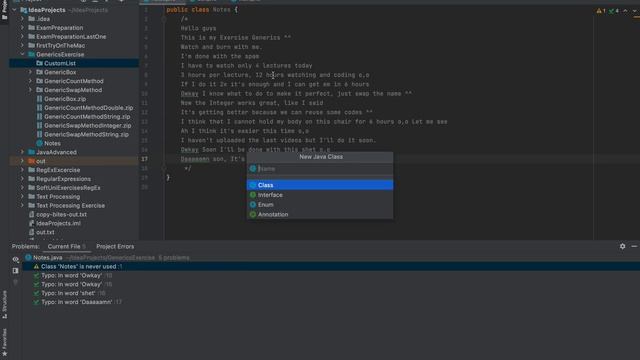The image size is (640, 360).
Task: Click line number 17 in gutter
Action: (144, 159)
